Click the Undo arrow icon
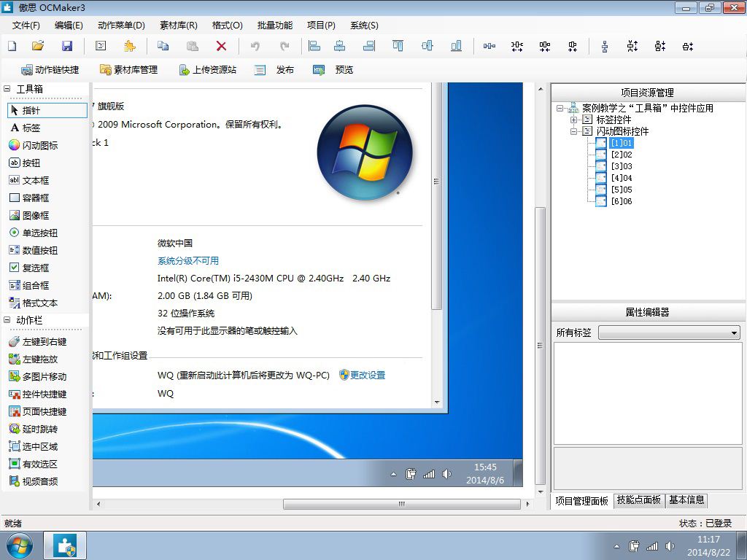 (x=255, y=46)
